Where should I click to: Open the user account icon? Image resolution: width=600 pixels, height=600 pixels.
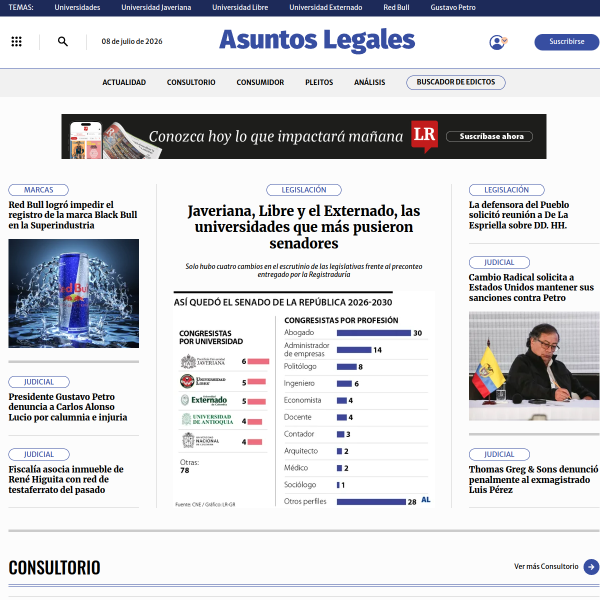click(498, 42)
